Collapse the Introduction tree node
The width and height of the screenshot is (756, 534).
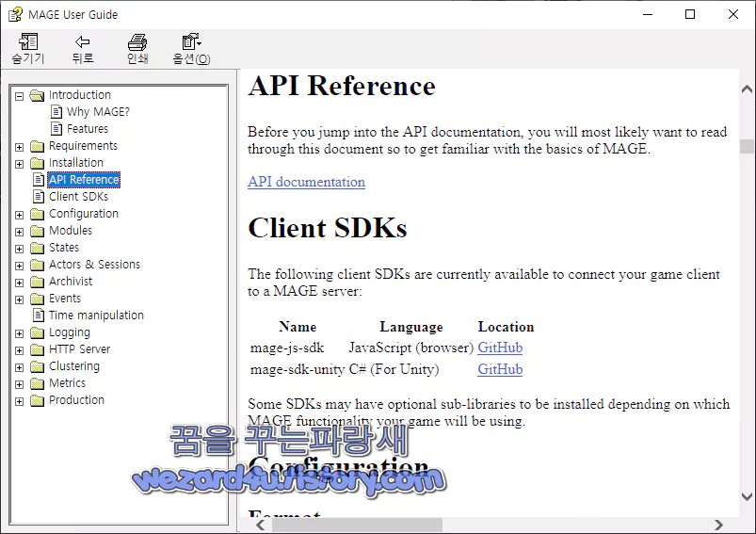(19, 96)
